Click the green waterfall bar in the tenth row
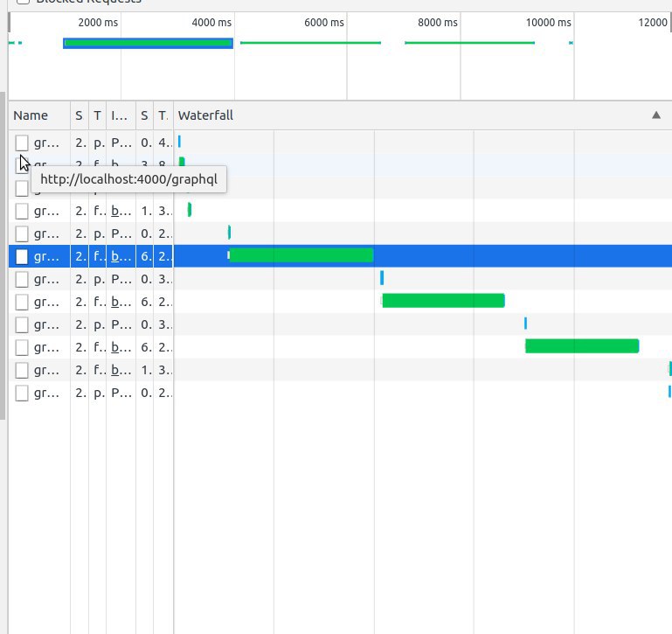 pyautogui.click(x=581, y=346)
